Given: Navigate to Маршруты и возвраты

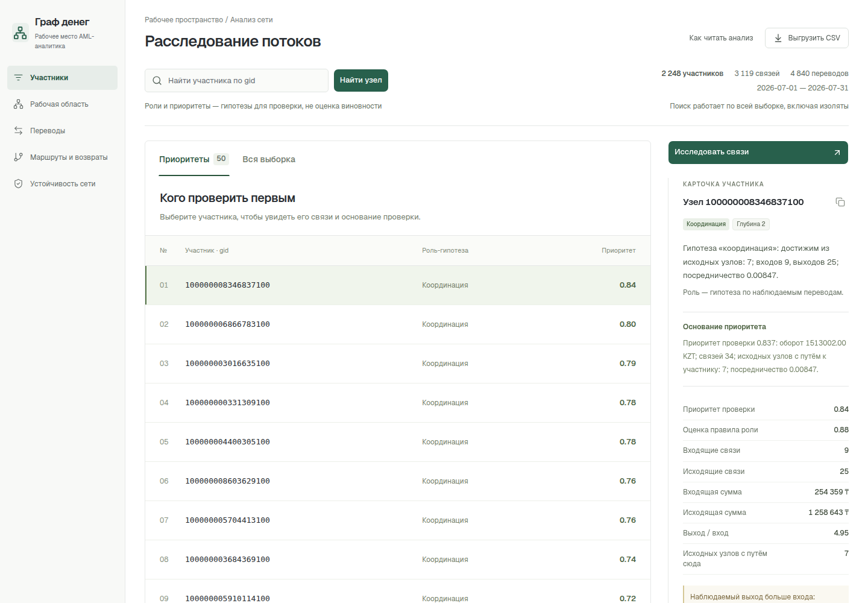Looking at the screenshot, I should (x=62, y=157).
